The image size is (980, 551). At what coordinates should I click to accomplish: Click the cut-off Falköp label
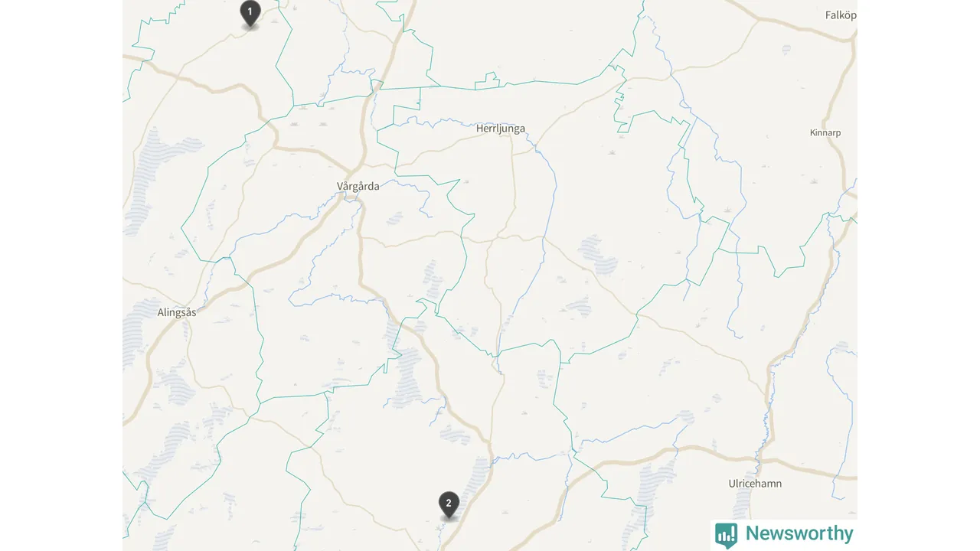(x=841, y=15)
